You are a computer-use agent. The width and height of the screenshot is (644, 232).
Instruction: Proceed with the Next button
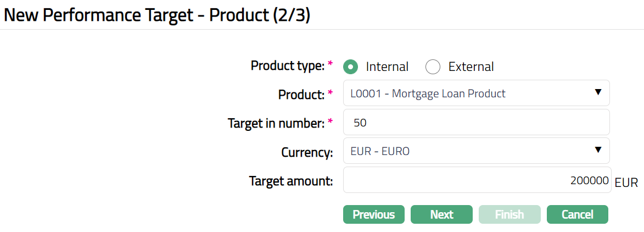441,214
